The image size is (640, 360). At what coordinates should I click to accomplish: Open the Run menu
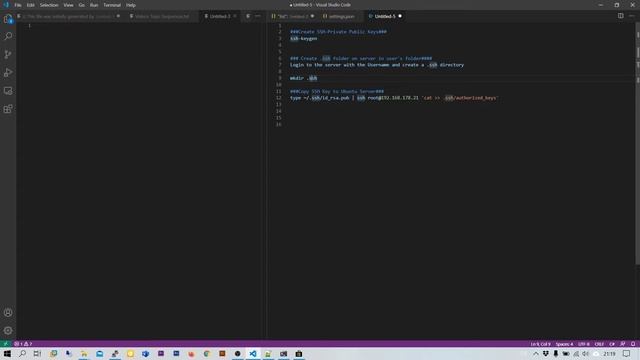pyautogui.click(x=94, y=5)
